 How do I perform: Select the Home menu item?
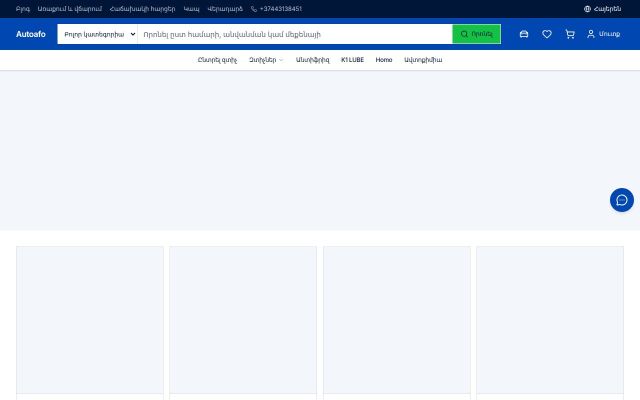(384, 60)
